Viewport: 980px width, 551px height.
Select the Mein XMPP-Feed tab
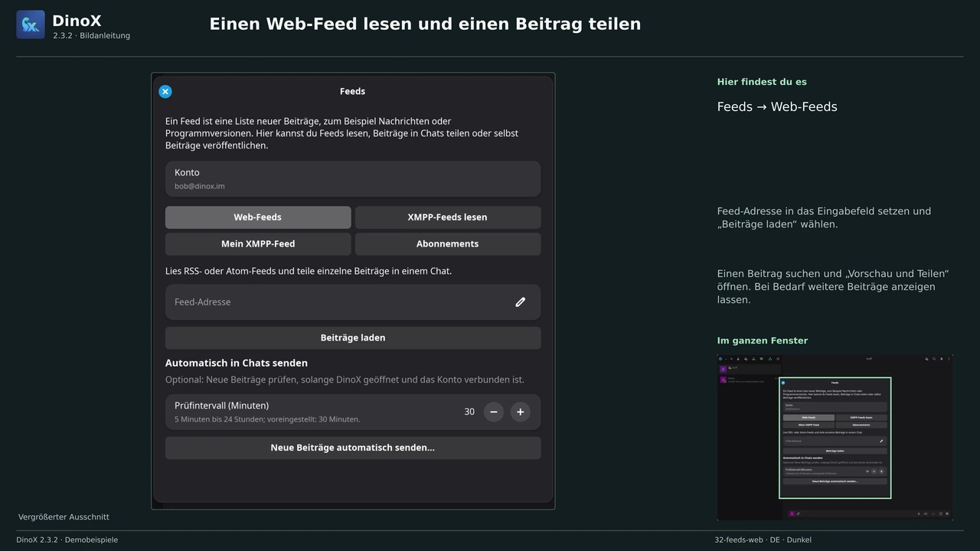point(258,244)
